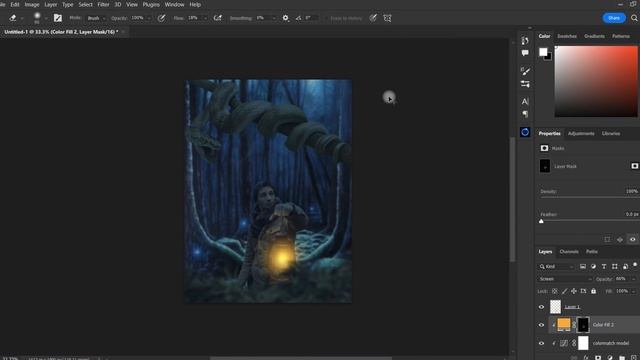Toggle lock position move icon
Screen dimensions: 640x360
(x=573, y=291)
